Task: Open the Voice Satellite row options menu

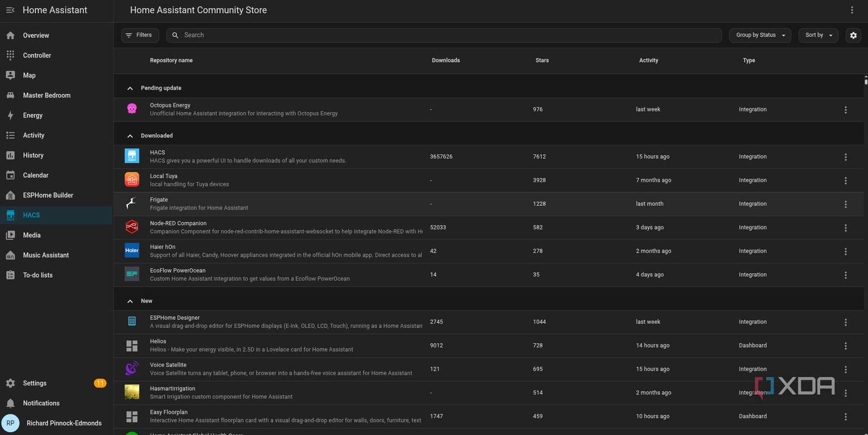Action: 846,370
